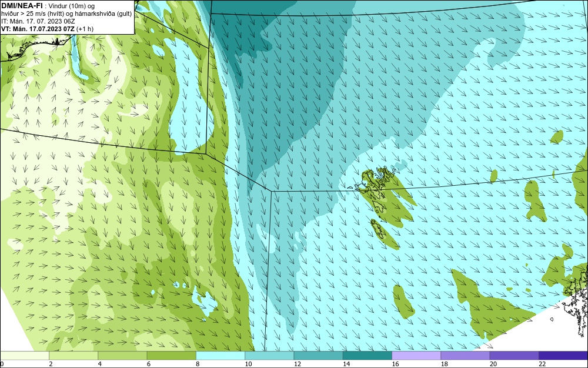588x368 pixels.
Task: Click the legend value label 4
Action: click(100, 364)
